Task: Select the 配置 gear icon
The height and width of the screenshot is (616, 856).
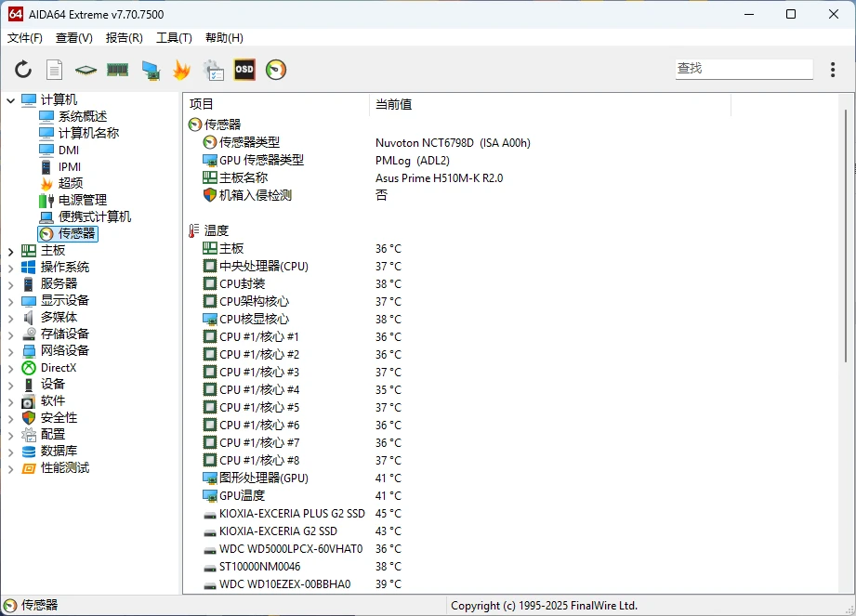Action: click(29, 435)
